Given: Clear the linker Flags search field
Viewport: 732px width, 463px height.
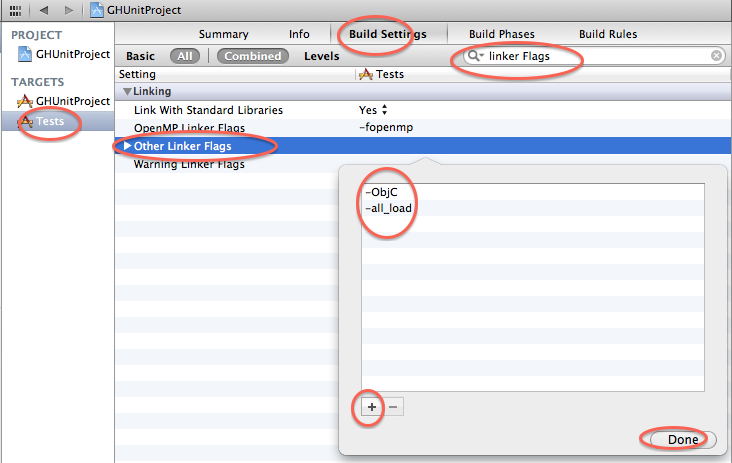Looking at the screenshot, I should click(x=716, y=56).
